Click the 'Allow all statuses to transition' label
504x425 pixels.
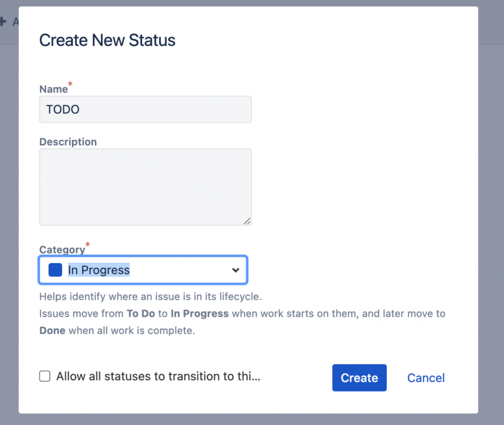click(158, 377)
